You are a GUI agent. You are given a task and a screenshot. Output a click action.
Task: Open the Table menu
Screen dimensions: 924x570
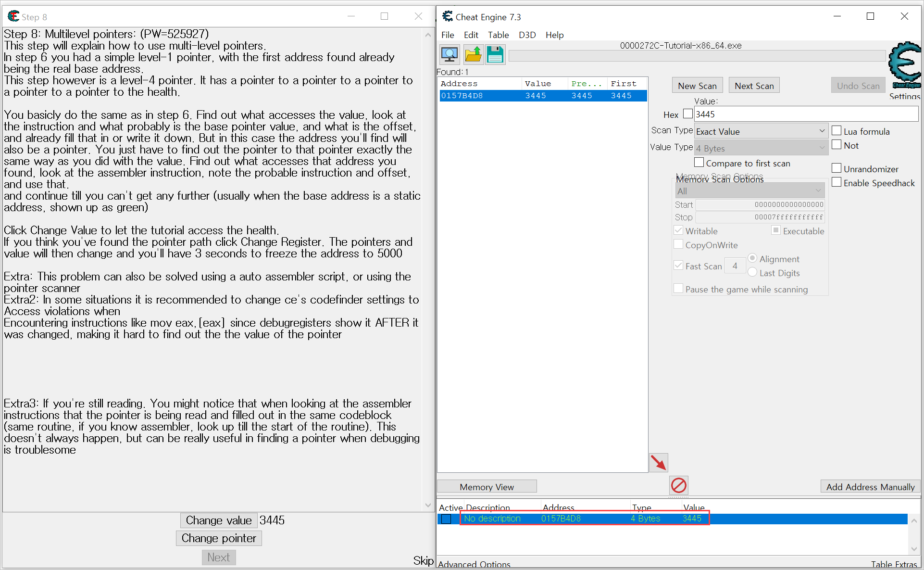point(498,35)
